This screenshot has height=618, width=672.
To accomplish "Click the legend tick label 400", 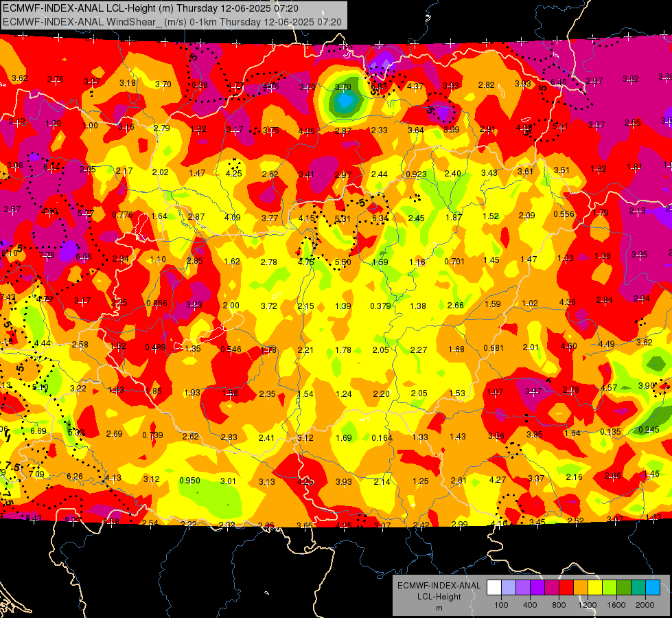I will coord(530,605).
